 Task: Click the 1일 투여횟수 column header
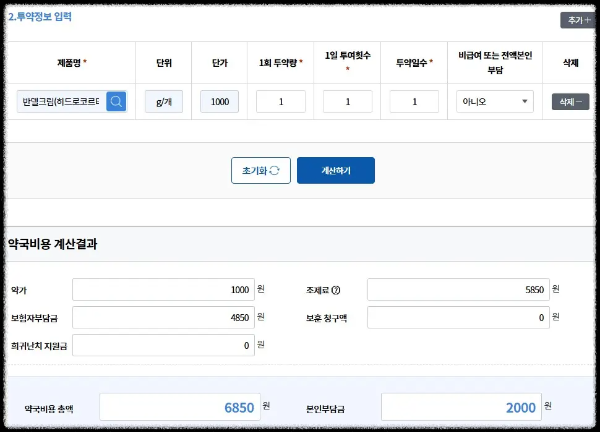(x=347, y=61)
